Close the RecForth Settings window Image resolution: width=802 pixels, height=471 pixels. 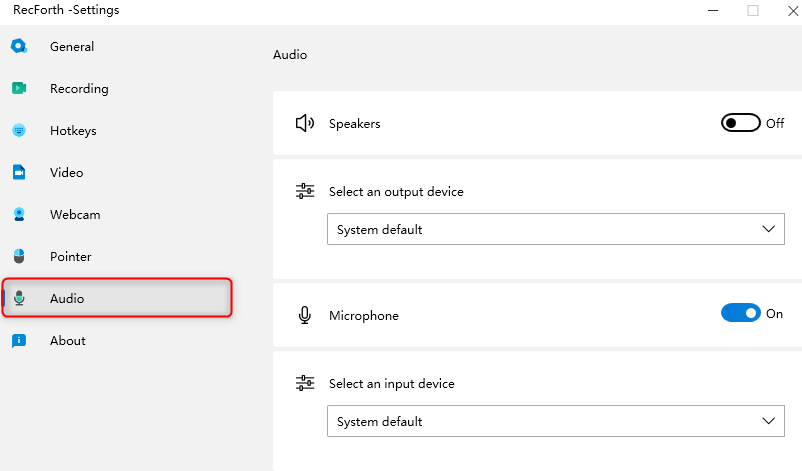coord(793,10)
